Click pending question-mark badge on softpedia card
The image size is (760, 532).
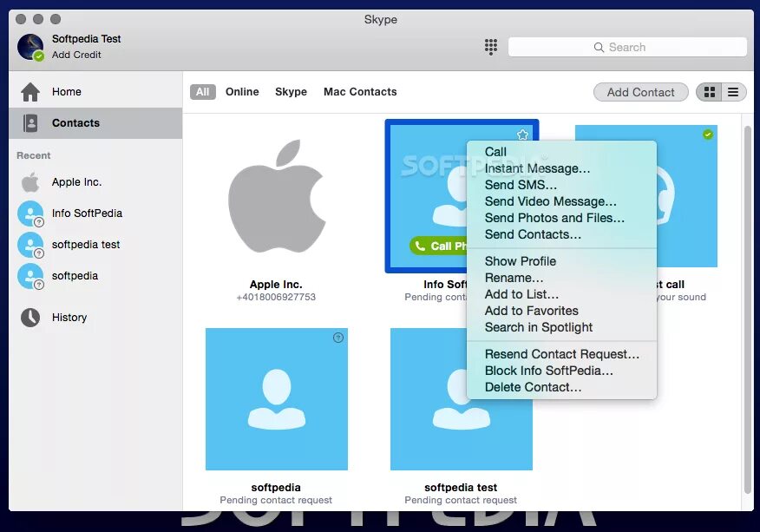[x=338, y=338]
